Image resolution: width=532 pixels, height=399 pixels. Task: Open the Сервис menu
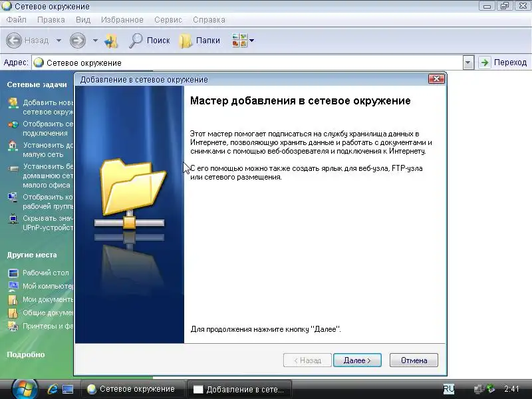click(168, 20)
